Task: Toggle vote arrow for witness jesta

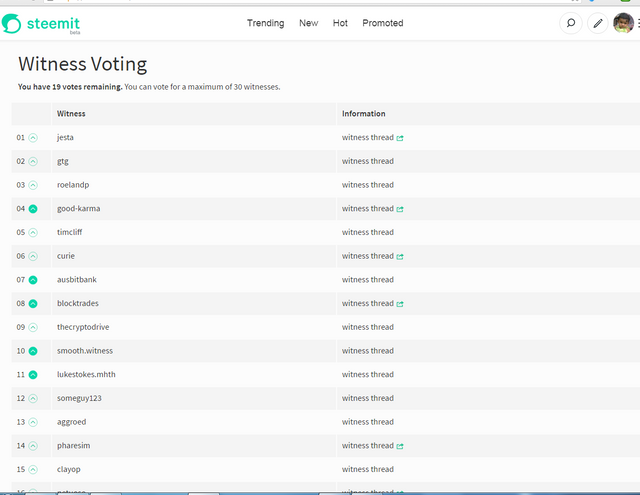Action: [33, 138]
